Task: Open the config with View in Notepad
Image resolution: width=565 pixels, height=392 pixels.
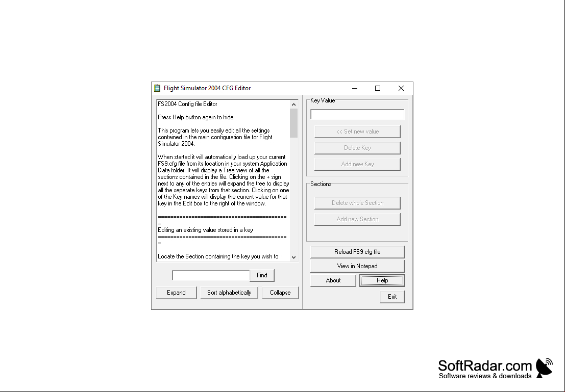Action: pyautogui.click(x=357, y=267)
